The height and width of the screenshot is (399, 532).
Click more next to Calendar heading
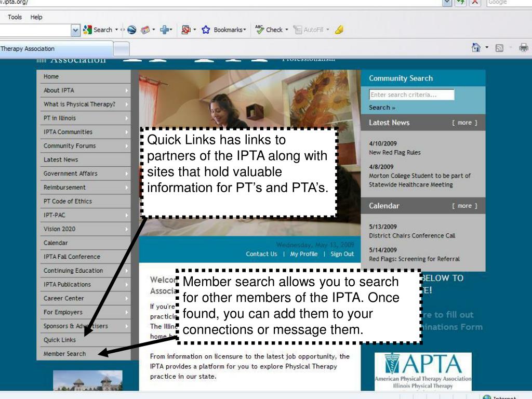(464, 206)
